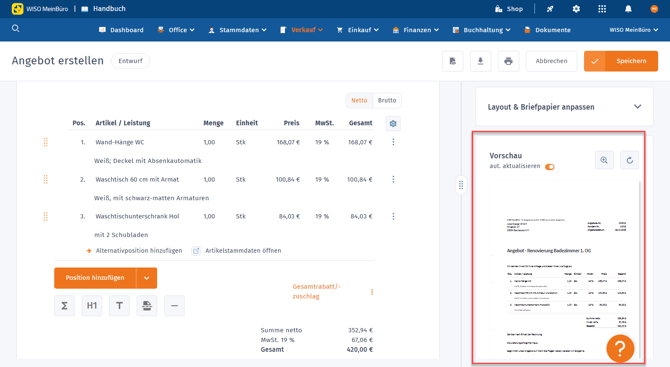Click Abbrechen button
The height and width of the screenshot is (367, 670).
pyautogui.click(x=551, y=61)
